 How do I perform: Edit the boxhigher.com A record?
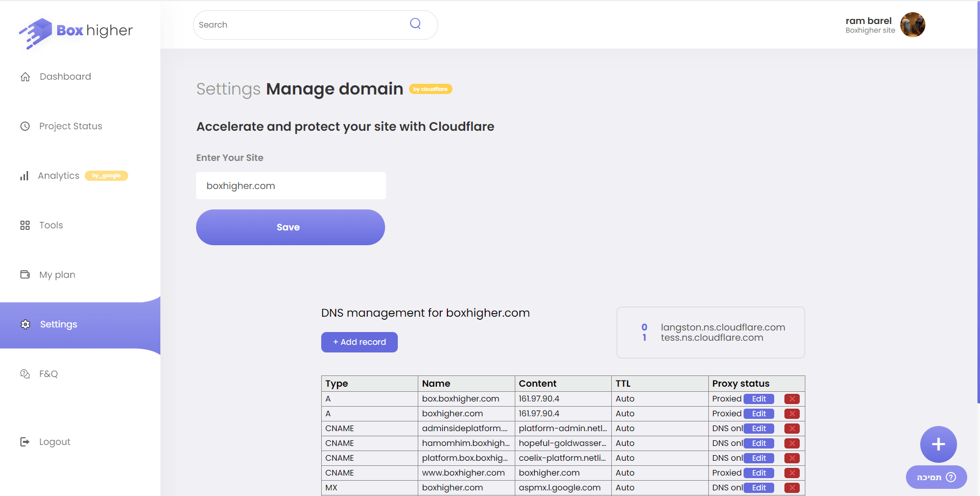coord(759,414)
